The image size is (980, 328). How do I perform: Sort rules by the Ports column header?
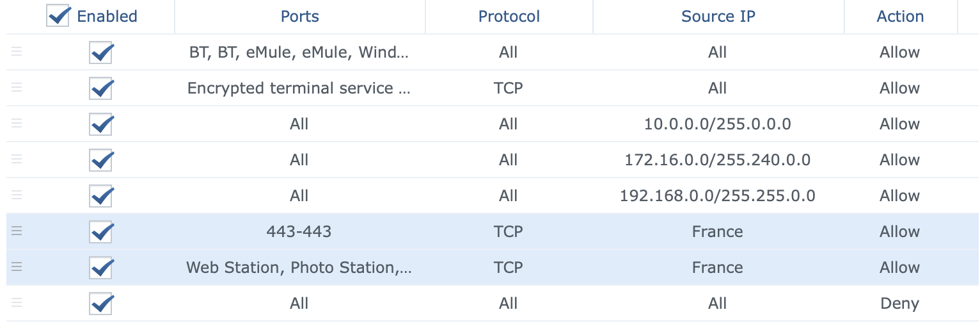[x=299, y=17]
